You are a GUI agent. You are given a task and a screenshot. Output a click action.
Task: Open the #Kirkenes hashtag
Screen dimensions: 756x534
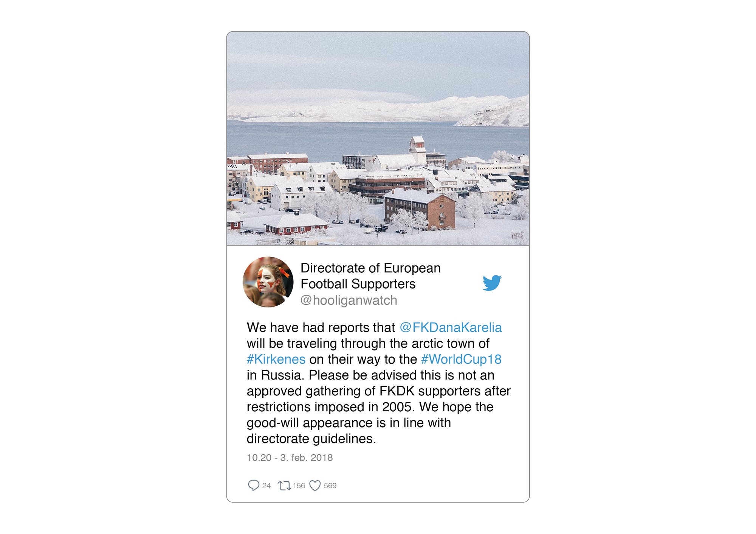(276, 359)
